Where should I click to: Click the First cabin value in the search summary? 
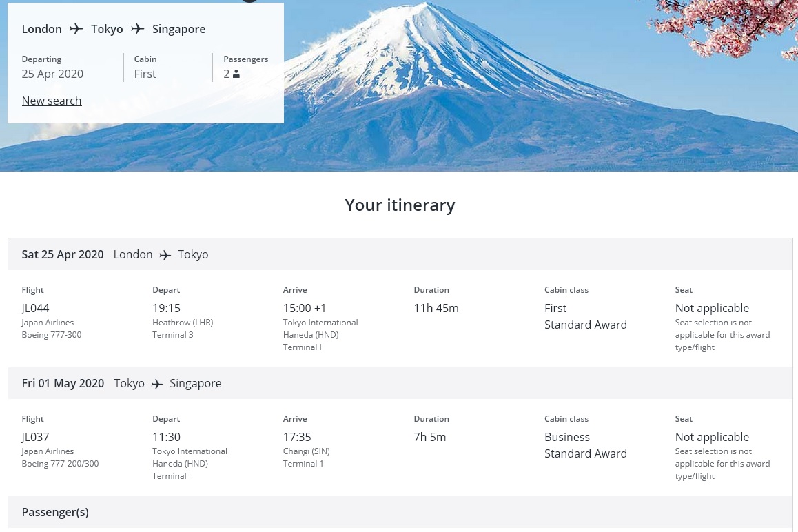pyautogui.click(x=145, y=74)
